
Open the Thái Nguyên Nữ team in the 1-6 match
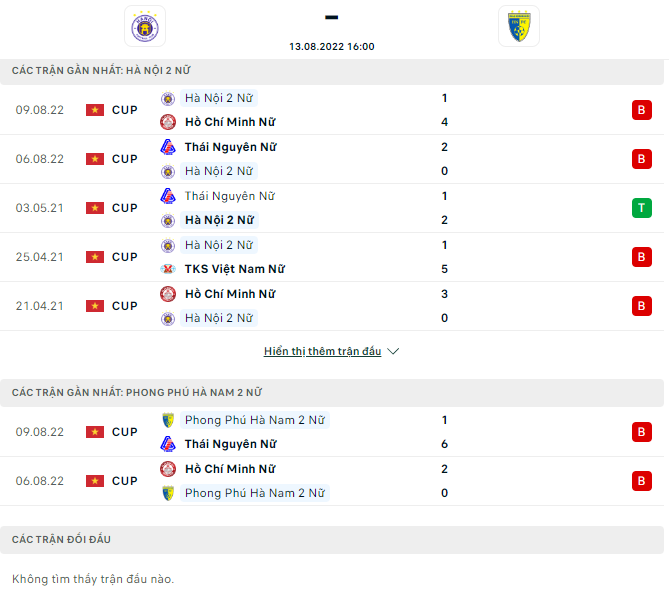[x=230, y=444]
